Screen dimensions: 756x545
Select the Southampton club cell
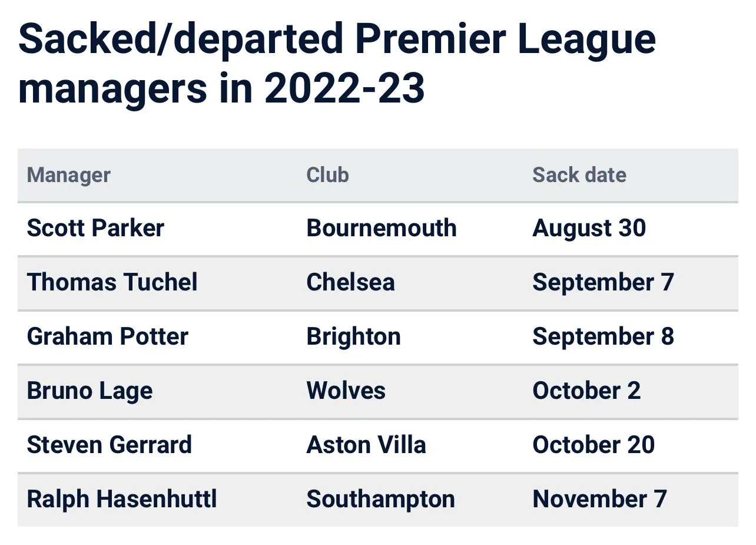[x=380, y=499]
